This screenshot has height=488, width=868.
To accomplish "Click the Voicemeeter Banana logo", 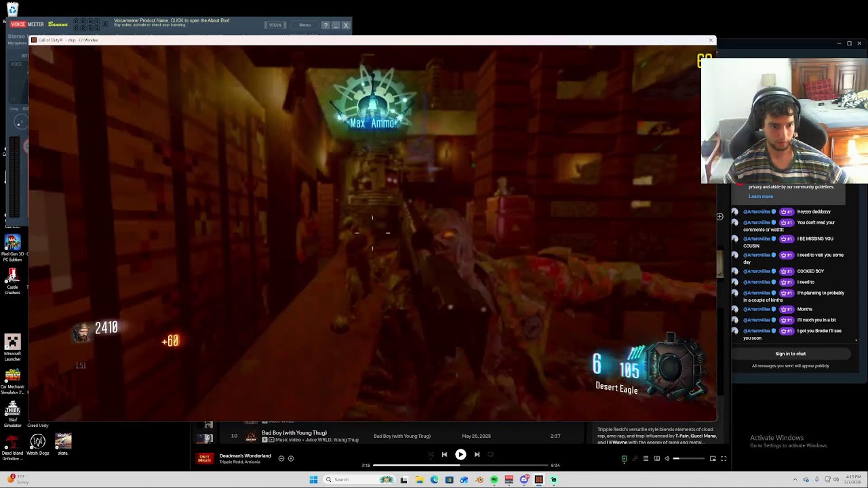I will [58, 24].
